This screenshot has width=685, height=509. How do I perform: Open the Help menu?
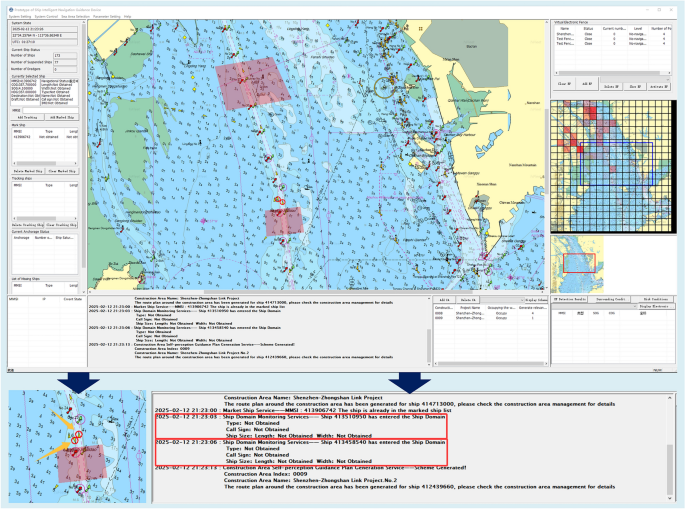click(x=128, y=17)
